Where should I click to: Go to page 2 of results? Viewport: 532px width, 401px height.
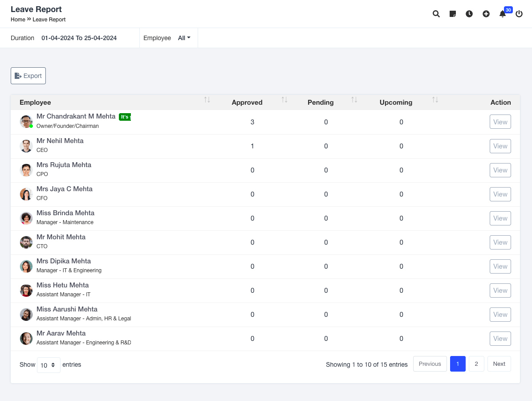[476, 364]
